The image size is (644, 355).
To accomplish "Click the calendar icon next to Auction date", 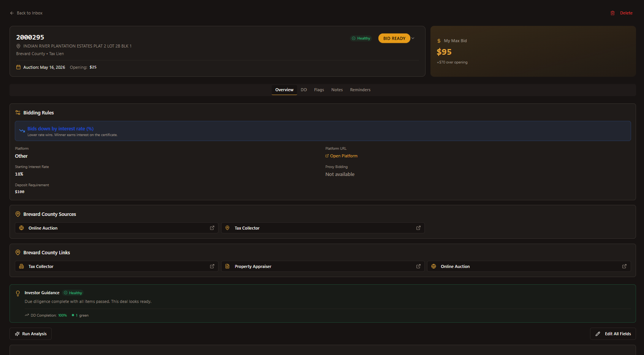I will [18, 67].
